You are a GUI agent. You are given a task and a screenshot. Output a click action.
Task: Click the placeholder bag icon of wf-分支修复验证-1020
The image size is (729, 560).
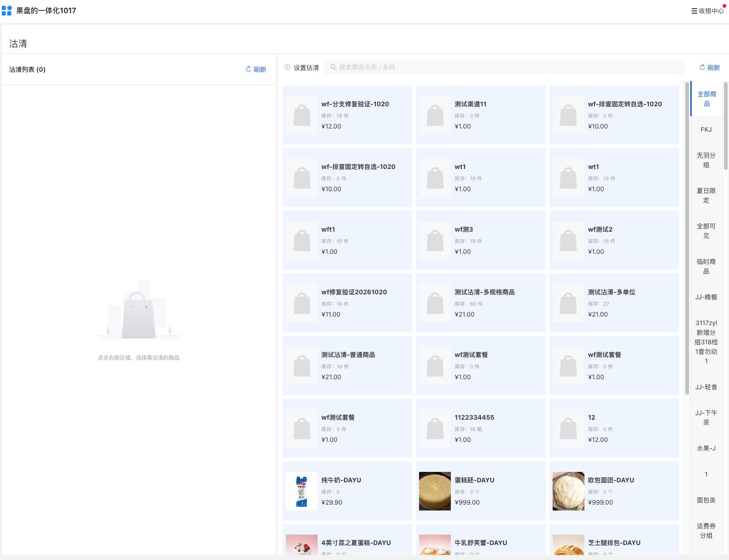click(x=302, y=115)
